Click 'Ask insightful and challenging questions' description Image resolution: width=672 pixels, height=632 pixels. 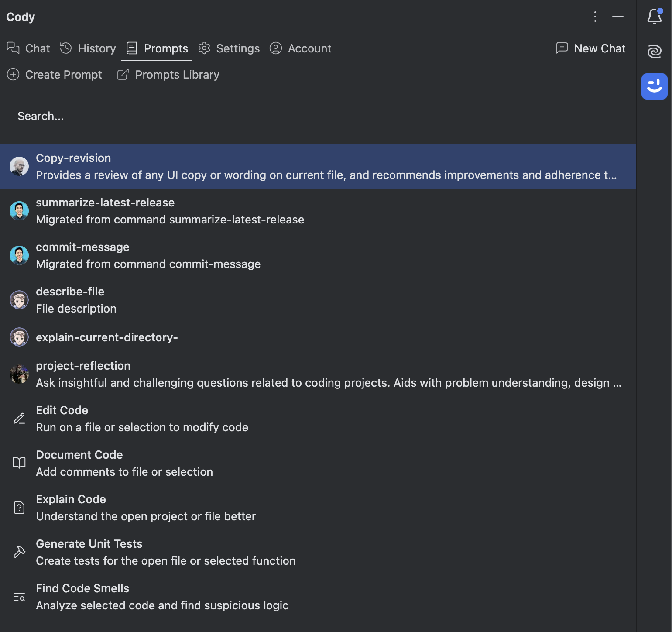click(329, 383)
